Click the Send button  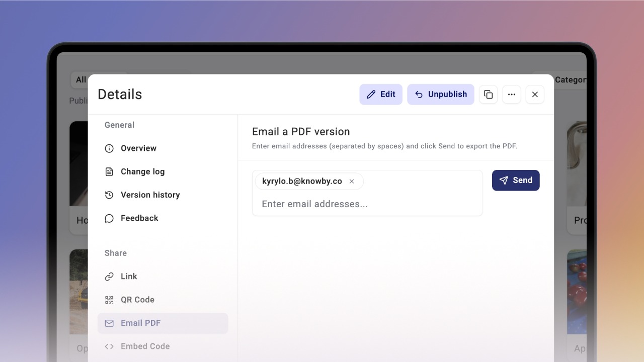point(516,180)
